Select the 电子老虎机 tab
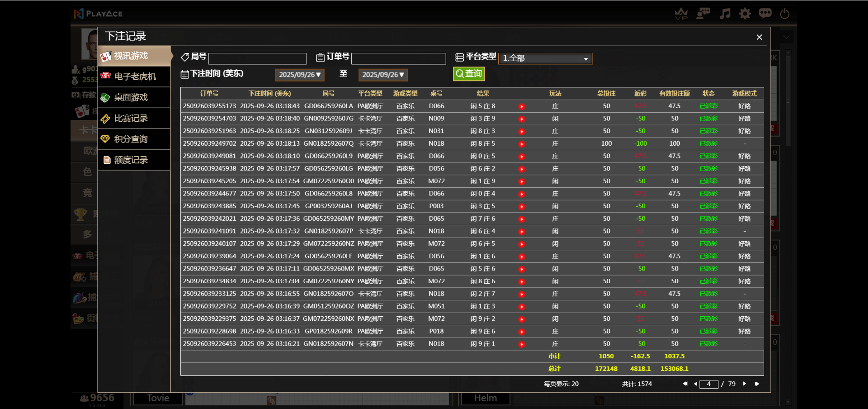The image size is (868, 409). point(135,76)
